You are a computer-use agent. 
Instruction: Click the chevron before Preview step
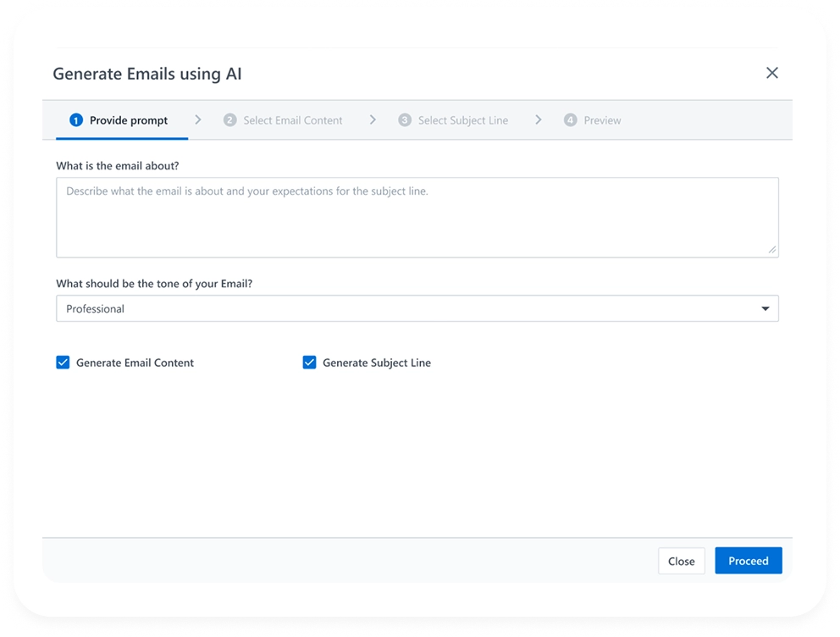(x=539, y=119)
